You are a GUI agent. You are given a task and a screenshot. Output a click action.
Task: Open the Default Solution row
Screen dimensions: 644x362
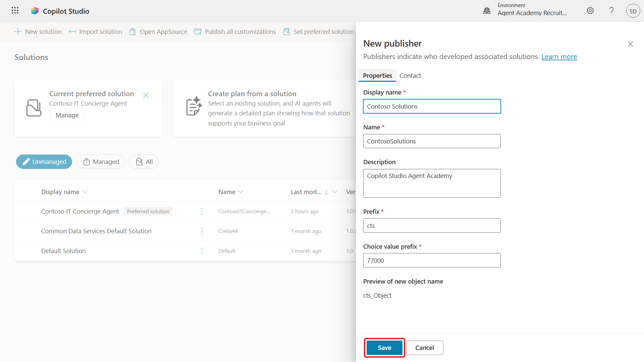pos(63,251)
